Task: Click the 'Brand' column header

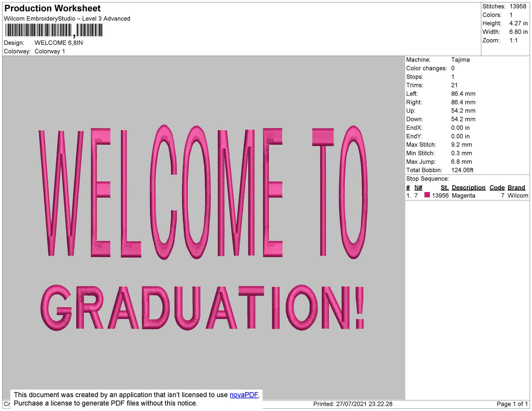Action: 516,187
